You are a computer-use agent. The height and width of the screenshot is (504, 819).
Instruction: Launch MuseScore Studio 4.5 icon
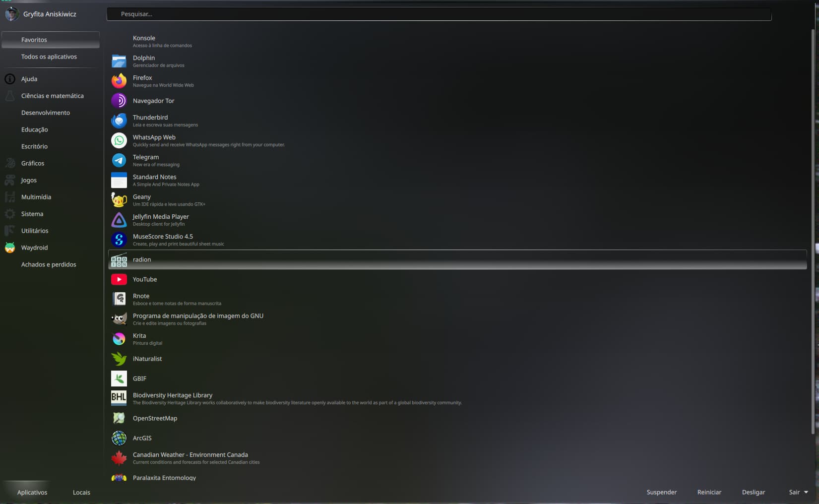[119, 240]
